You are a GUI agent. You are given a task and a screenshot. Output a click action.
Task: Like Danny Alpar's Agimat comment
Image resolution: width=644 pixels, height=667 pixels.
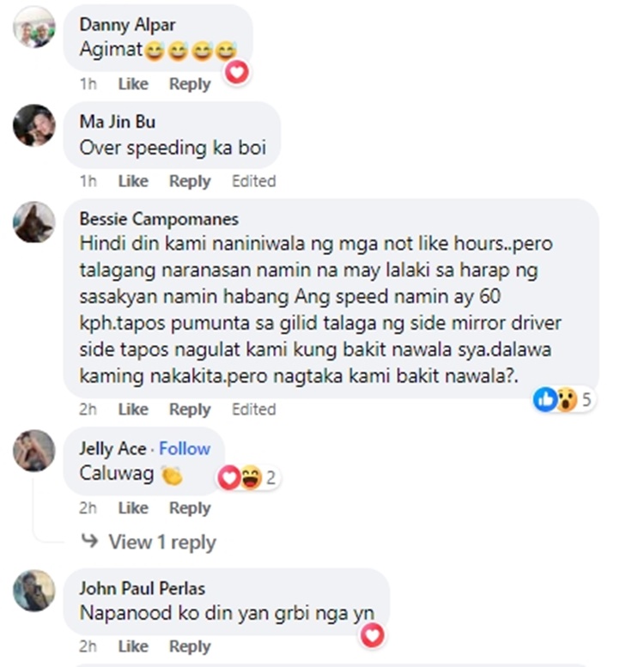pyautogui.click(x=133, y=84)
